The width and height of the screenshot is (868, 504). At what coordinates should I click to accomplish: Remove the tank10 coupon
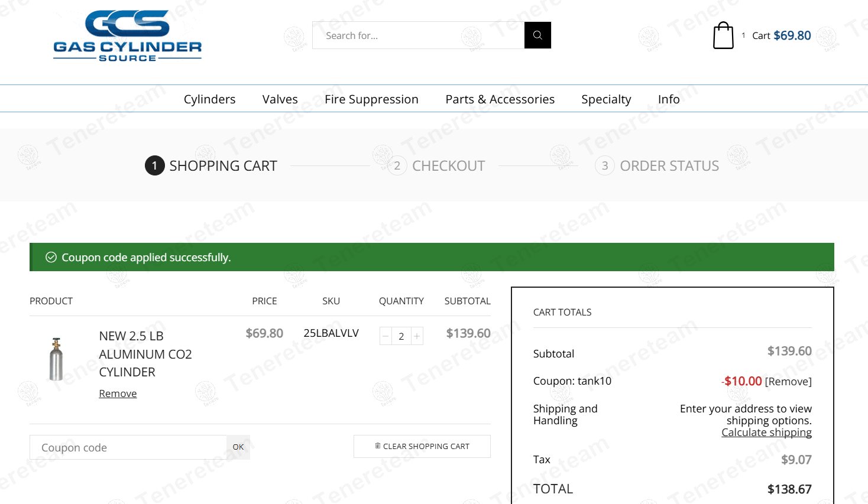(788, 382)
